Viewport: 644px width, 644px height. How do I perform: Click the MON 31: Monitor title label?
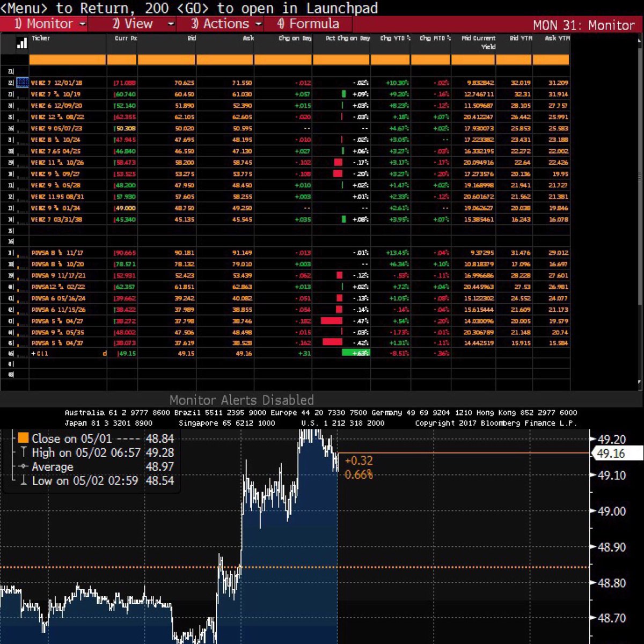pos(584,25)
